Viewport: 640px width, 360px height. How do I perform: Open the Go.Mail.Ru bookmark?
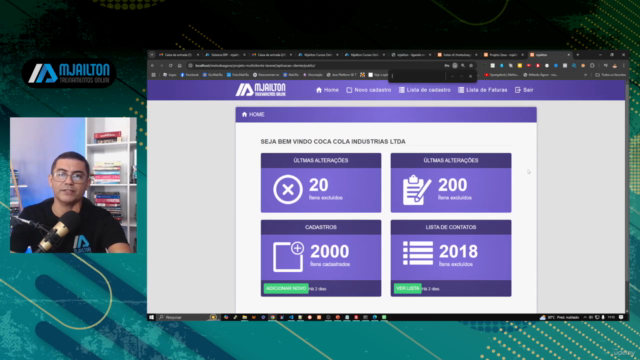click(x=213, y=75)
